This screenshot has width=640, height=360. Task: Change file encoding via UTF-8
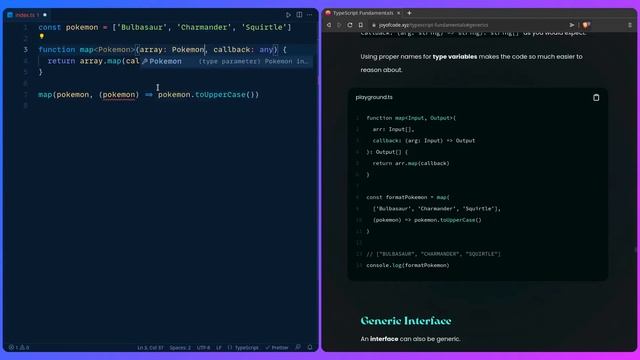pos(203,348)
